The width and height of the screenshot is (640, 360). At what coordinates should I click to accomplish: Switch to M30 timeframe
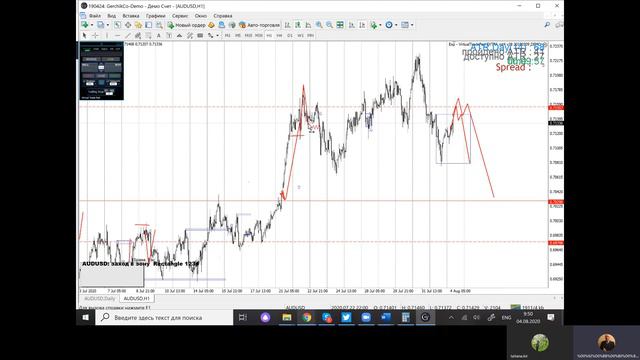(259, 36)
